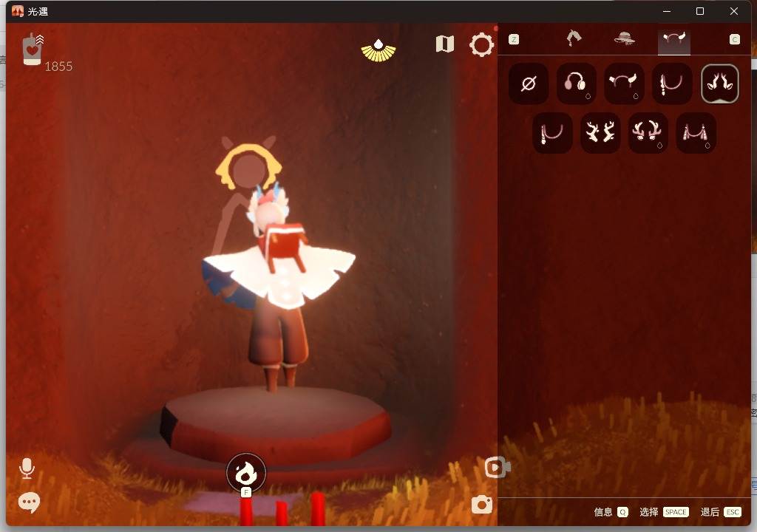This screenshot has height=532, width=757.
Task: Choose the tassel necklace in the second row
Action: (x=552, y=133)
